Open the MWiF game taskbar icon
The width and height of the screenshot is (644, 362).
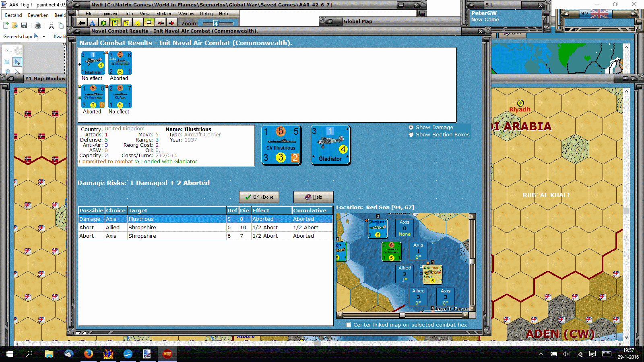click(x=167, y=354)
